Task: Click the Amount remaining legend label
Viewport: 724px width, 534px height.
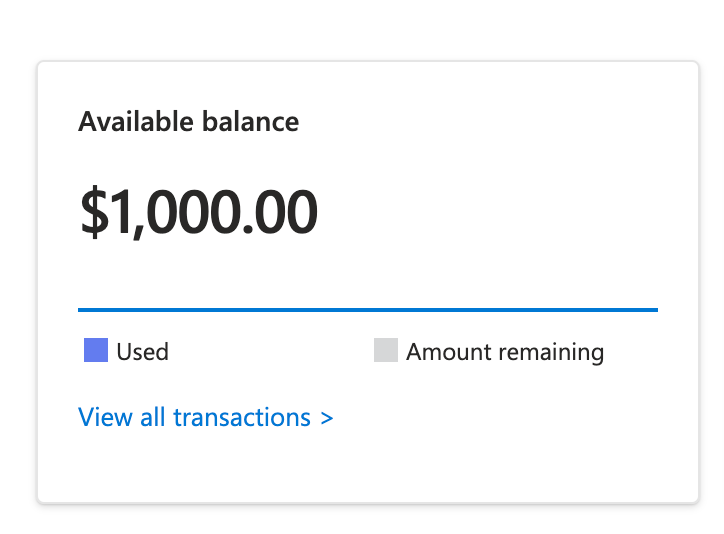Action: pyautogui.click(x=505, y=352)
